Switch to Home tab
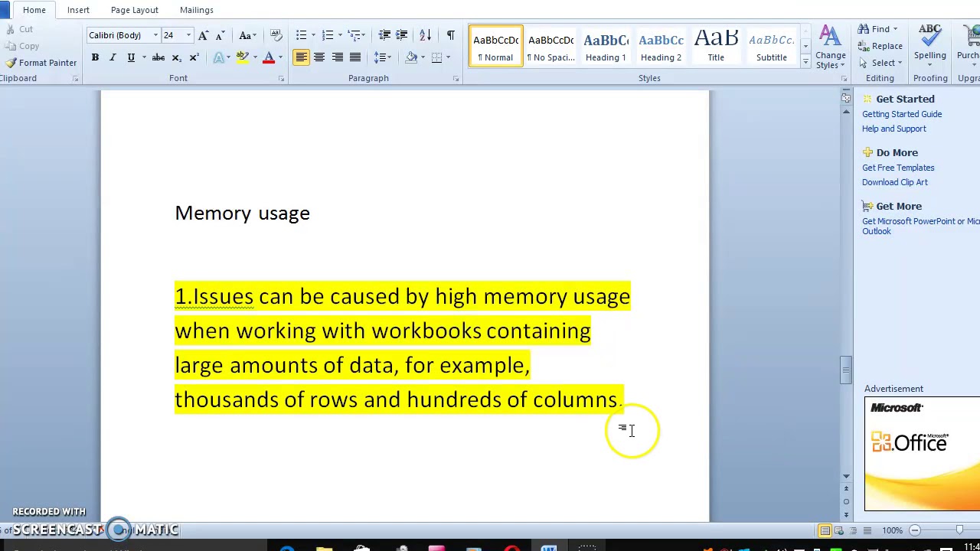The height and width of the screenshot is (551, 980). pyautogui.click(x=34, y=10)
